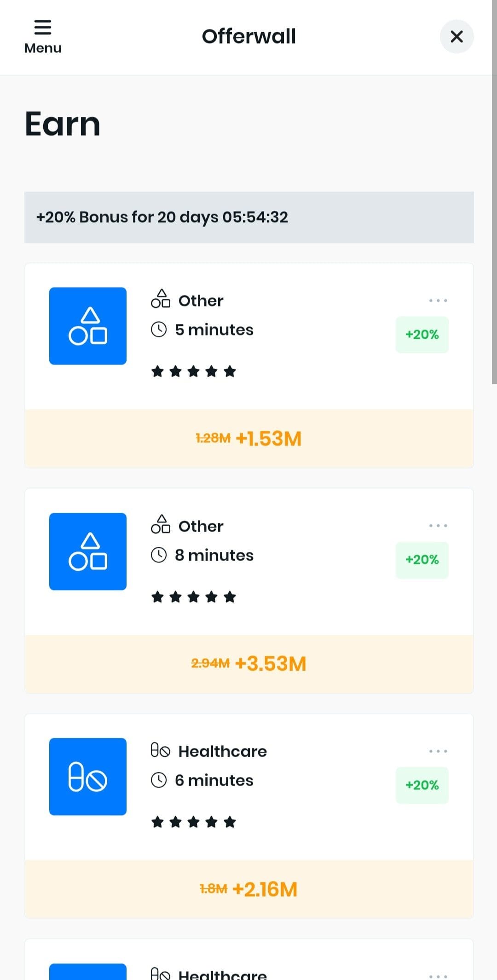Click the +3.53M reward bar

[249, 664]
